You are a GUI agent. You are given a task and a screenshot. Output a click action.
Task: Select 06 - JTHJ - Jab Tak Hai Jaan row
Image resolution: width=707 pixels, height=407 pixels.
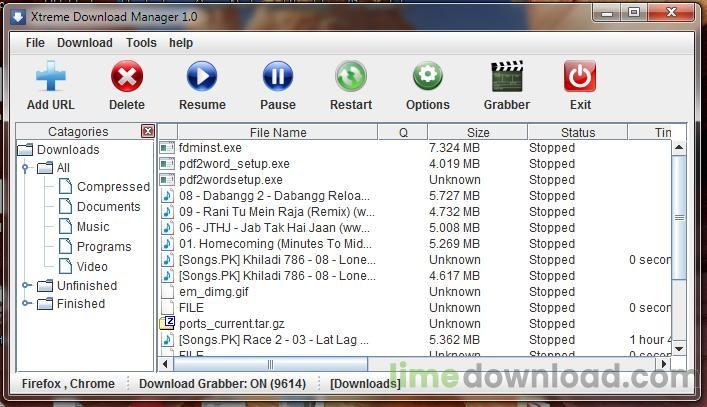pos(414,228)
